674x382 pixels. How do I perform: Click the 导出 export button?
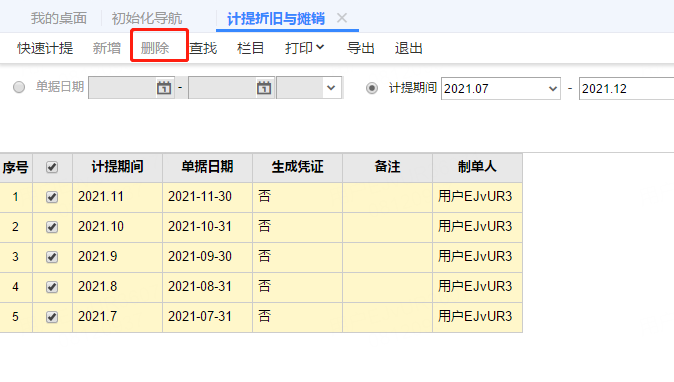(x=361, y=48)
